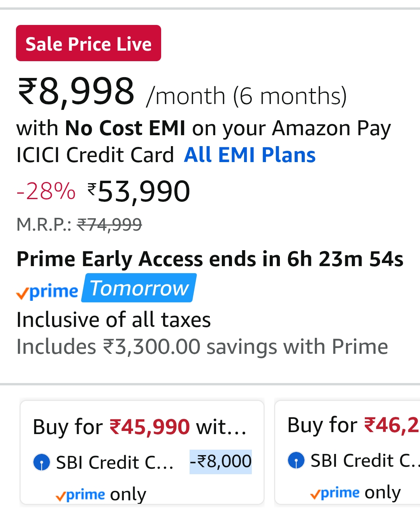The image size is (420, 512).
Task: Tap the Sale Price Live badge
Action: (88, 43)
